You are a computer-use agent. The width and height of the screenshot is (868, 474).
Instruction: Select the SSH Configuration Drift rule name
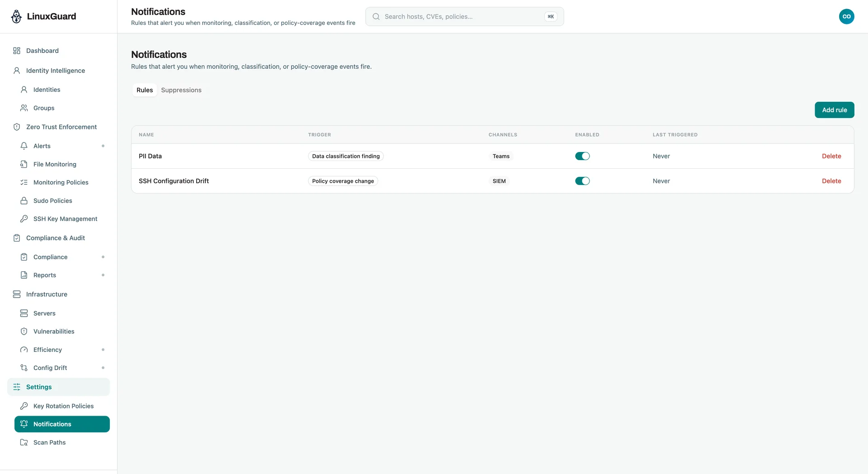(174, 181)
